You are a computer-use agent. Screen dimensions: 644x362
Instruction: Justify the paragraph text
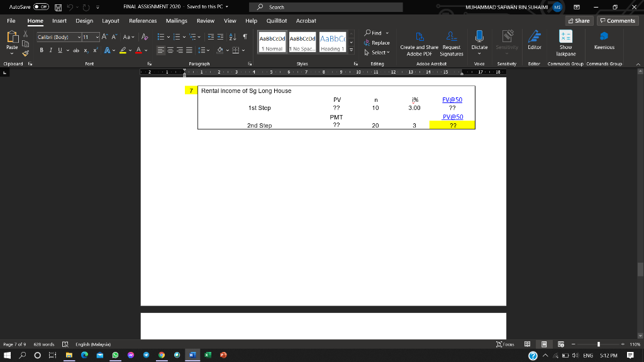189,50
